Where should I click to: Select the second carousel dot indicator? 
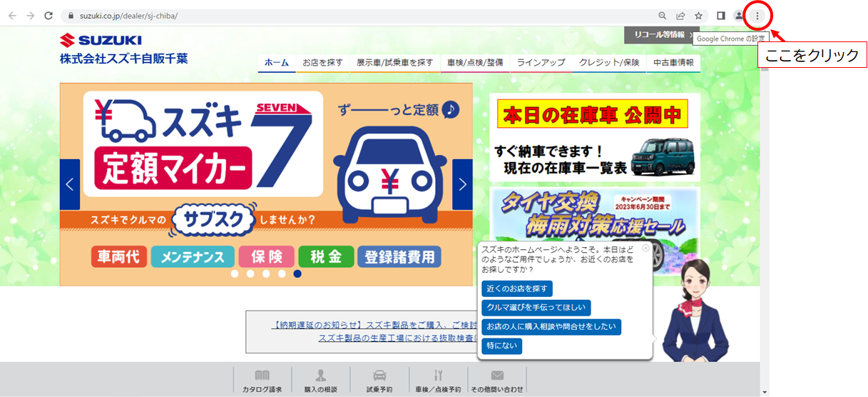tap(250, 273)
